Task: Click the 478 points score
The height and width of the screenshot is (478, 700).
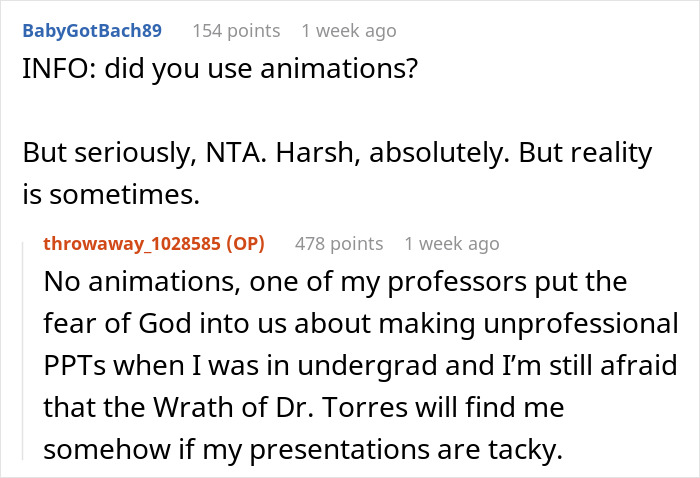Action: point(339,243)
